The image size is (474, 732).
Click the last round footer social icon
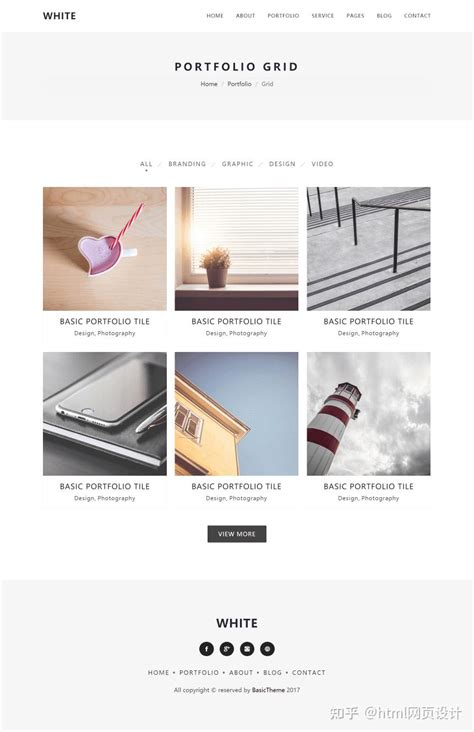tap(267, 648)
